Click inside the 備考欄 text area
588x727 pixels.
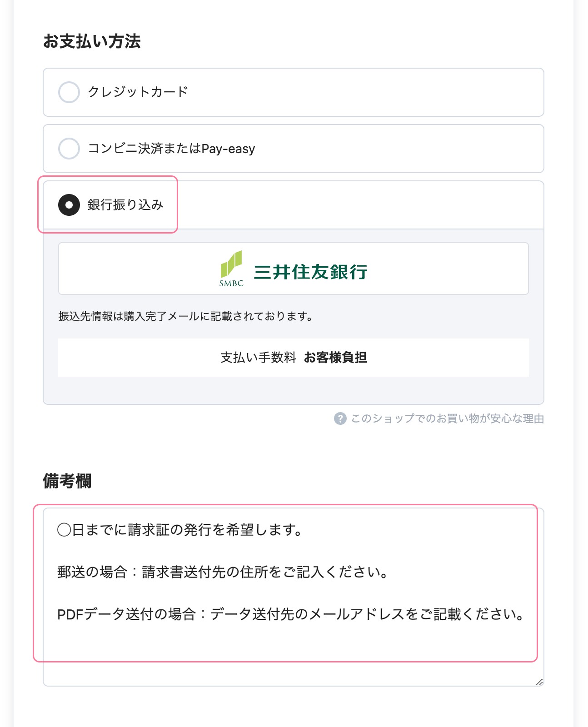click(294, 597)
